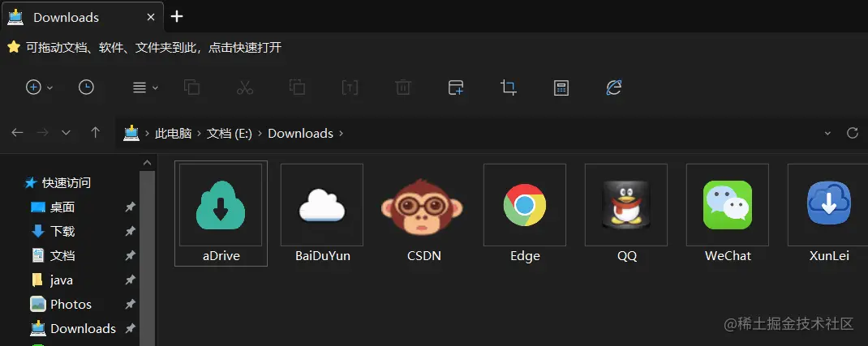The height and width of the screenshot is (346, 868).
Task: Click the forward navigation arrow
Action: point(42,133)
